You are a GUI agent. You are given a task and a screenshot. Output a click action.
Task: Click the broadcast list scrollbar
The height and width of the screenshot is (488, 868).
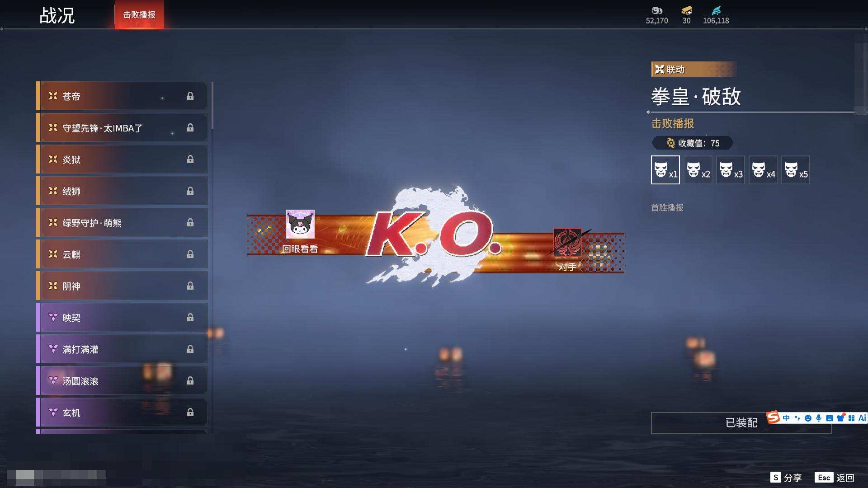pyautogui.click(x=212, y=106)
